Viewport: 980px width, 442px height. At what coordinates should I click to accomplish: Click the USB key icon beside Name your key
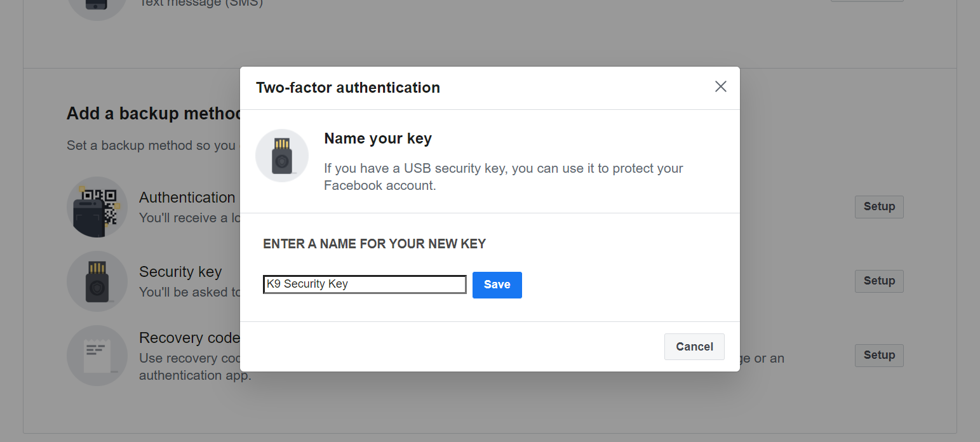tap(282, 156)
